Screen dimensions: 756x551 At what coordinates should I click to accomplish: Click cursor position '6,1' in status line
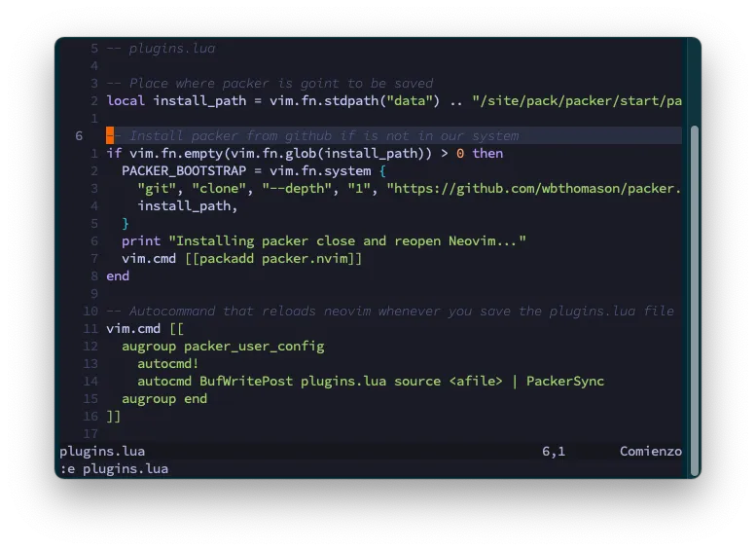(554, 452)
